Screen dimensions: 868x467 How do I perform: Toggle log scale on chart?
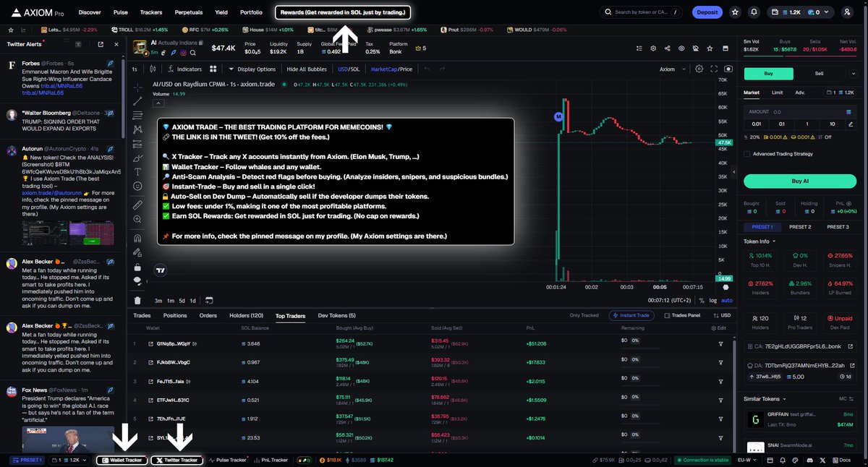713,300
